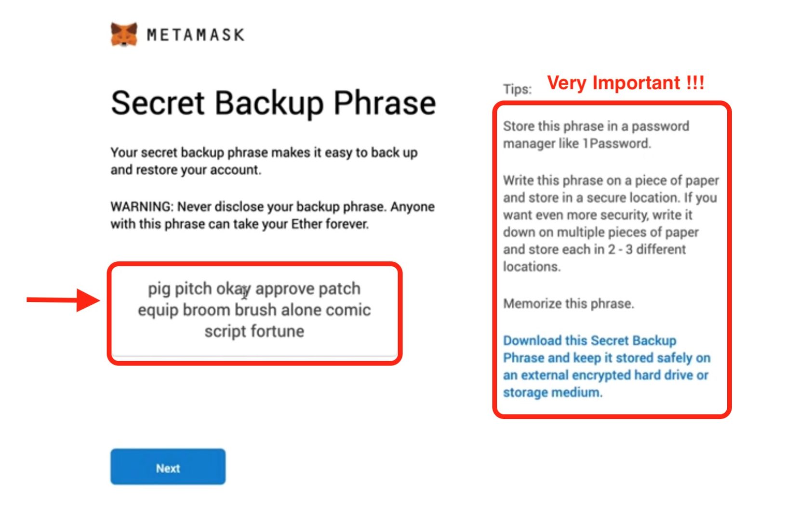Click the red Very Important !!! text
The image size is (812, 520).
[626, 83]
